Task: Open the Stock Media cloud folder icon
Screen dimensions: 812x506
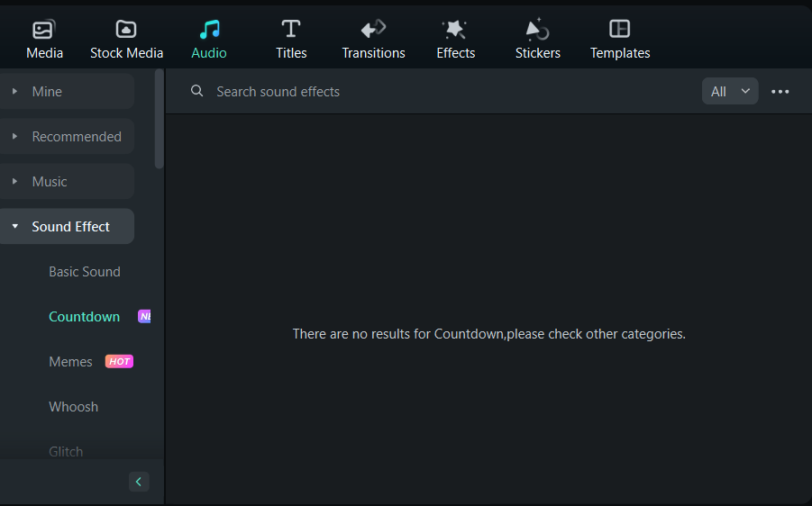Action: [x=126, y=29]
